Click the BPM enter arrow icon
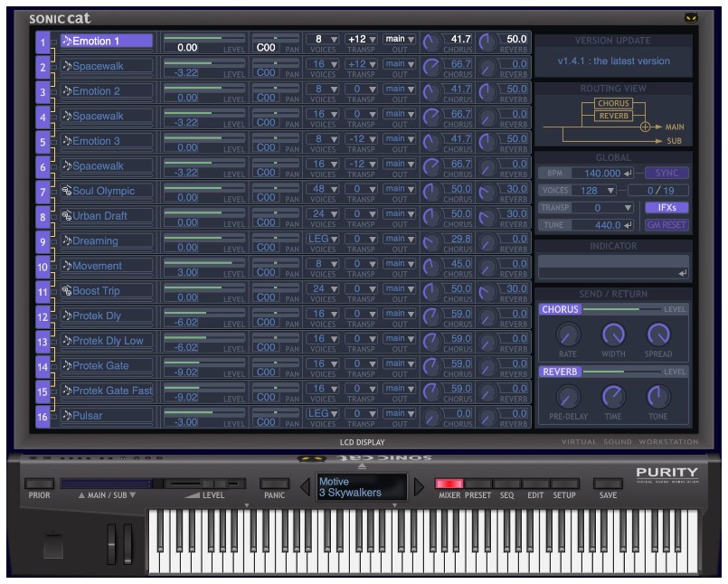The width and height of the screenshot is (728, 584). coord(628,174)
